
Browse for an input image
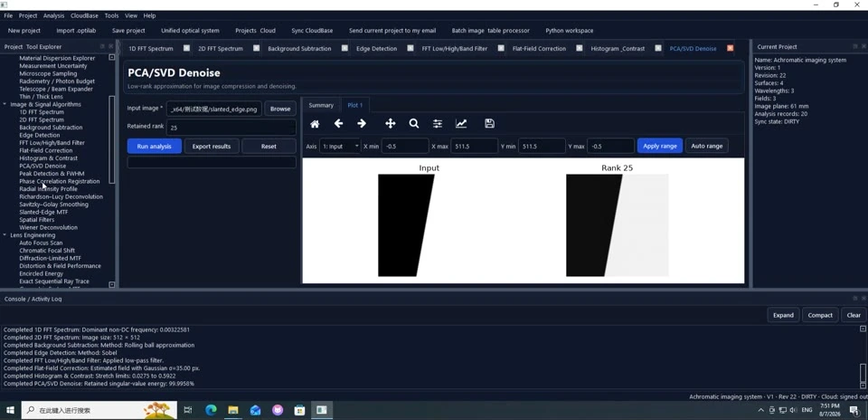point(280,109)
